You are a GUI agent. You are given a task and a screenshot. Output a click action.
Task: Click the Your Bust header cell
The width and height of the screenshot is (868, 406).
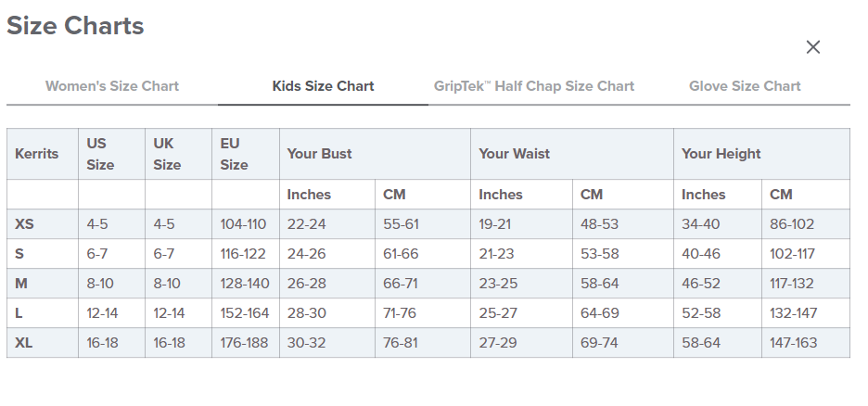(320, 154)
